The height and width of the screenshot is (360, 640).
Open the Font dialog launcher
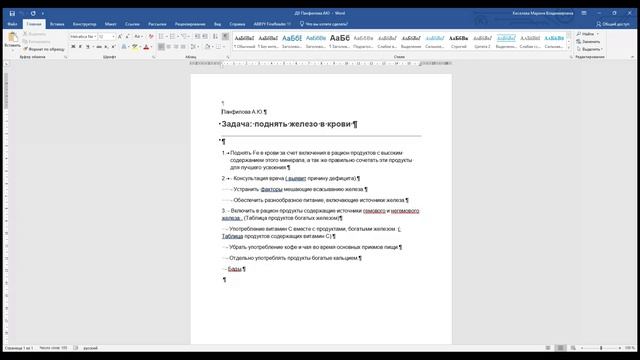coord(154,57)
